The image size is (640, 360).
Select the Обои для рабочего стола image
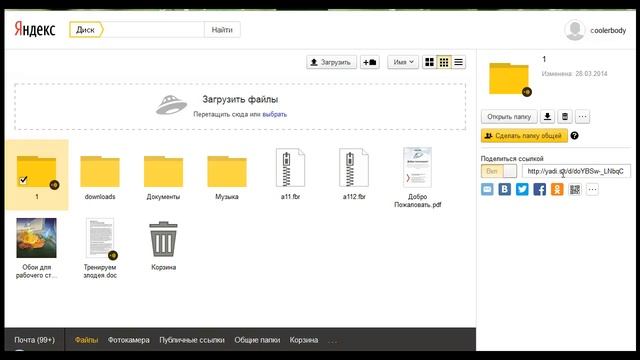pos(36,238)
